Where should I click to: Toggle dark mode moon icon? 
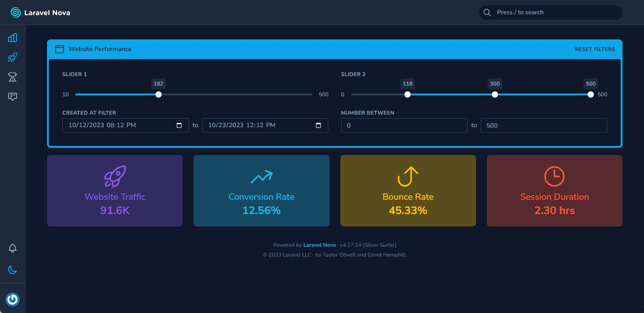[x=13, y=270]
